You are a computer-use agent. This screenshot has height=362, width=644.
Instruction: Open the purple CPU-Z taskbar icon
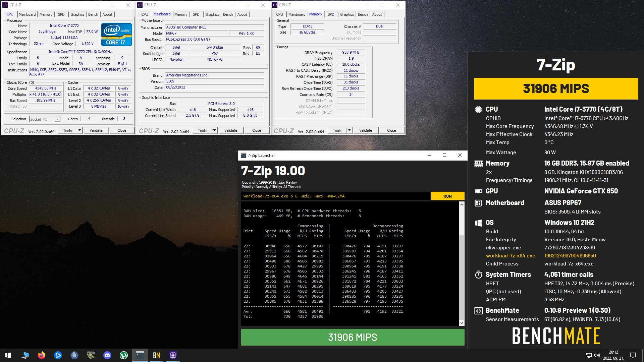pyautogui.click(x=173, y=355)
